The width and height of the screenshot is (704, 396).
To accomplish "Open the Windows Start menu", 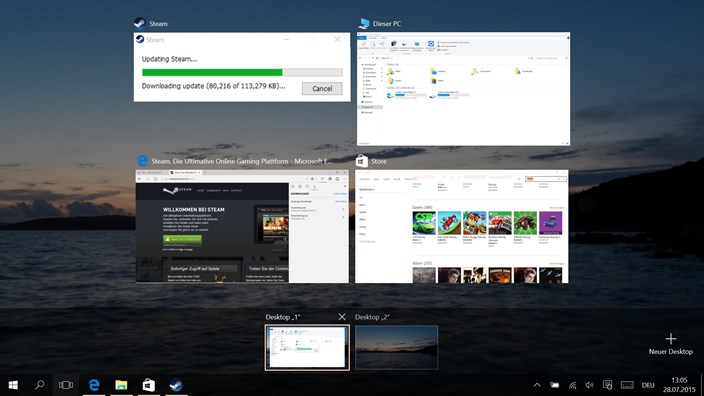I will point(13,385).
